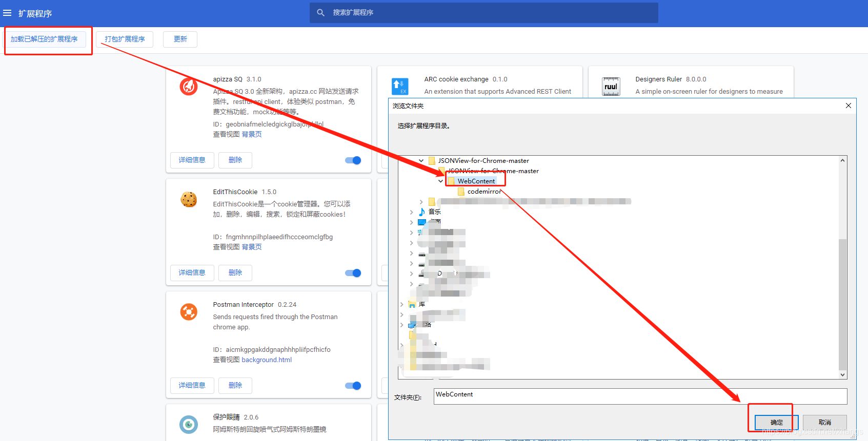Open EditThisCookie background page link
The height and width of the screenshot is (441, 868).
(x=252, y=247)
